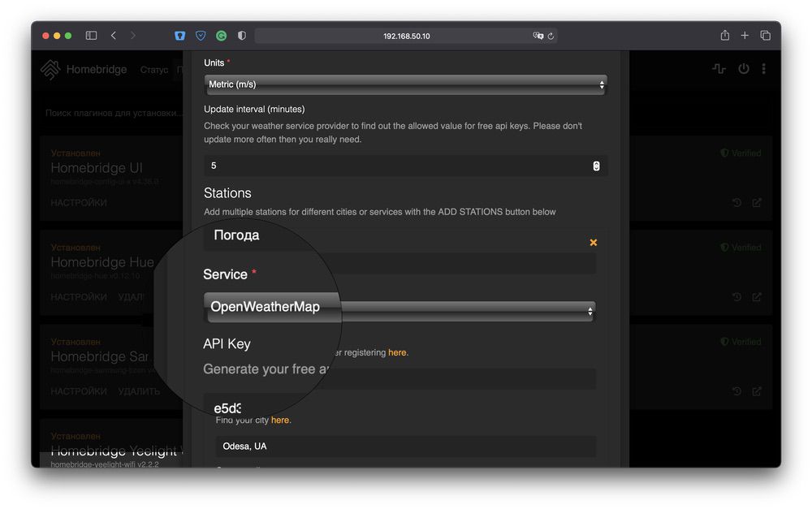This screenshot has height=509, width=812.
Task: Adjust the update interval stepper arrows
Action: point(596,166)
